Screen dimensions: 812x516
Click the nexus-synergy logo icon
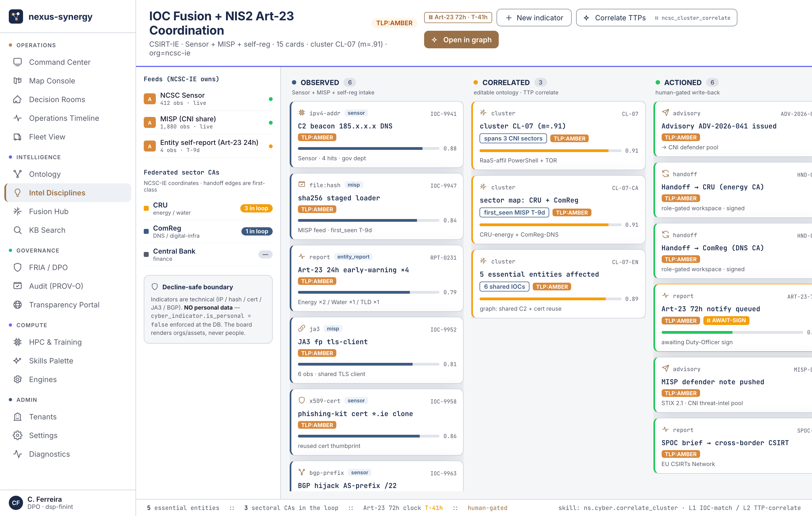pyautogui.click(x=16, y=16)
